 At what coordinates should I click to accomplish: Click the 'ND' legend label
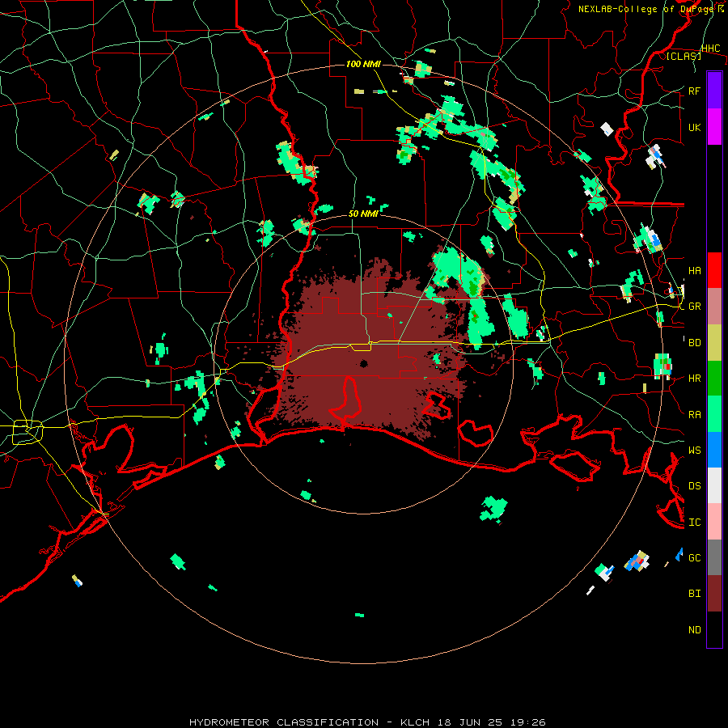click(x=695, y=630)
